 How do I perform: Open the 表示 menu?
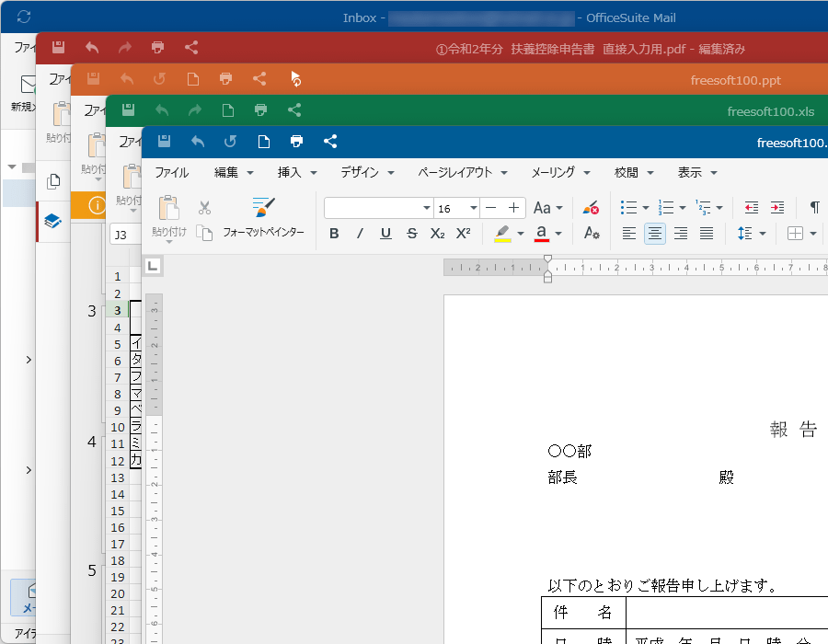point(697,173)
